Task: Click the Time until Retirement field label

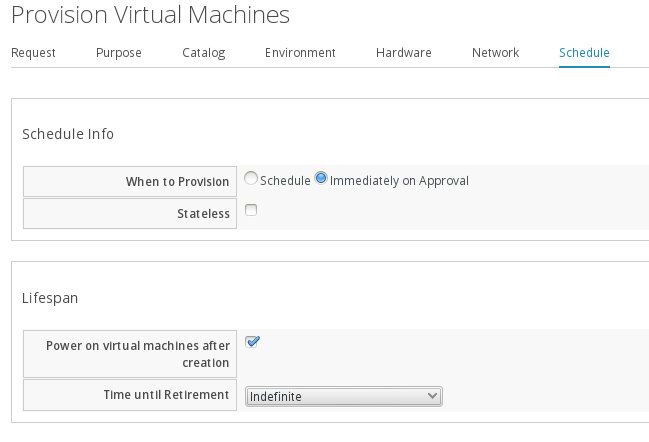Action: 166,396
